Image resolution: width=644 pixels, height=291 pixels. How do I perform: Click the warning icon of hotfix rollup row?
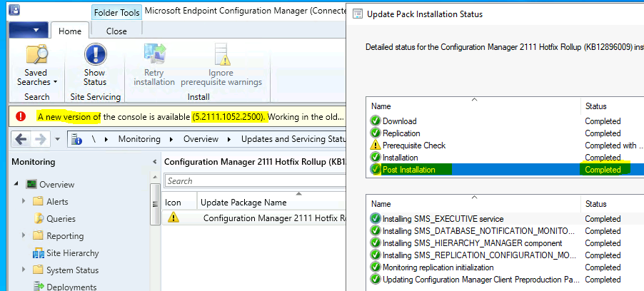pos(173,218)
